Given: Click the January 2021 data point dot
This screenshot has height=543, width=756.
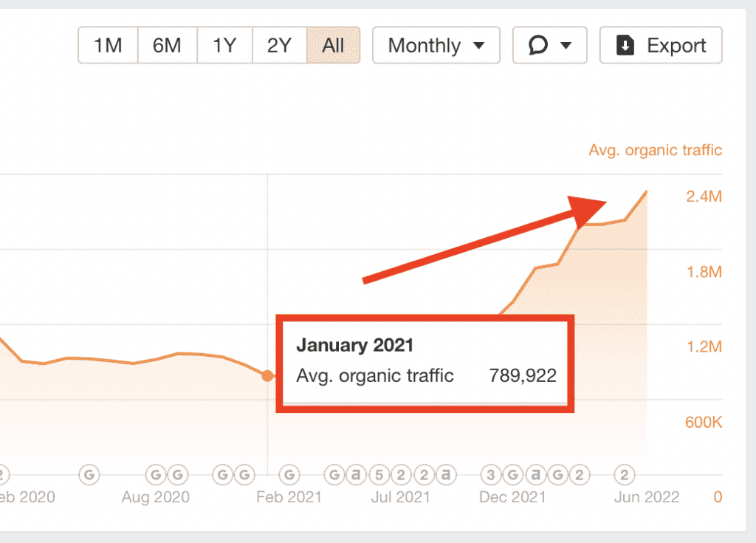Looking at the screenshot, I should tap(267, 376).
